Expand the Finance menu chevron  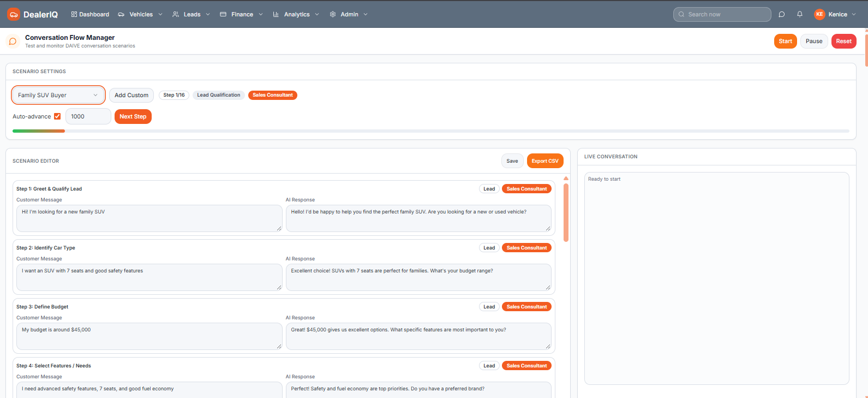click(x=261, y=14)
